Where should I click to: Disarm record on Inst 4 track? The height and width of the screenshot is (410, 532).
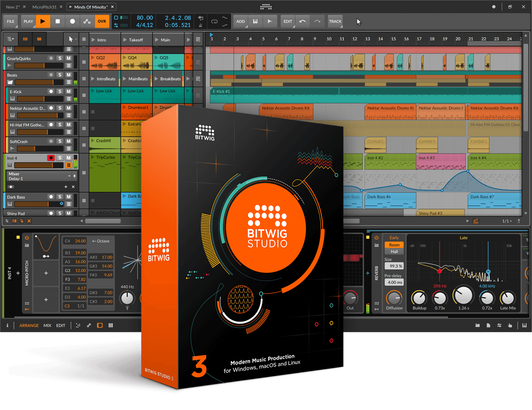(51, 158)
